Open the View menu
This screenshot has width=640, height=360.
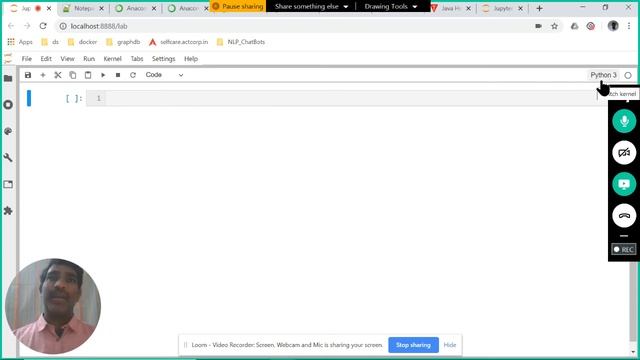click(x=67, y=59)
